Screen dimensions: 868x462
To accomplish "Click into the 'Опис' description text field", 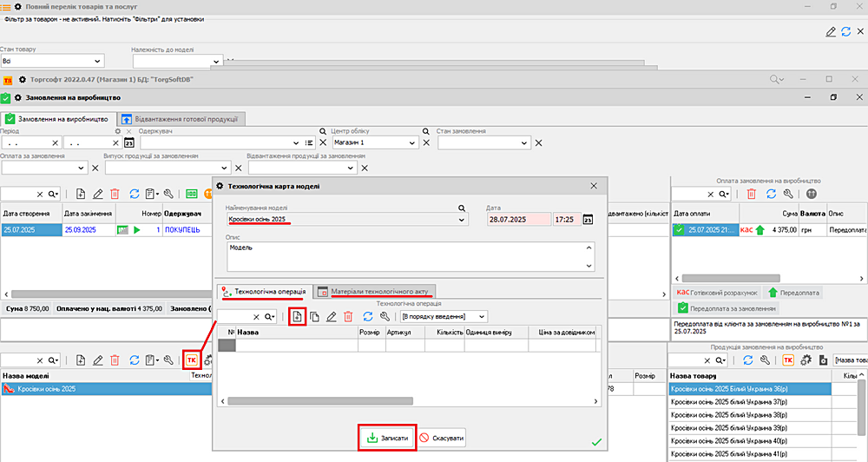I will coord(404,254).
